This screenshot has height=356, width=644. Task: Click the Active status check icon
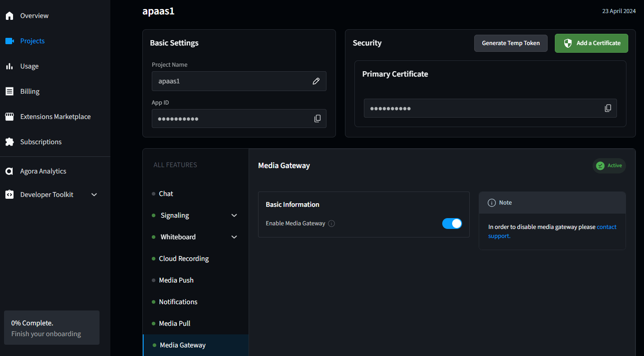point(600,166)
